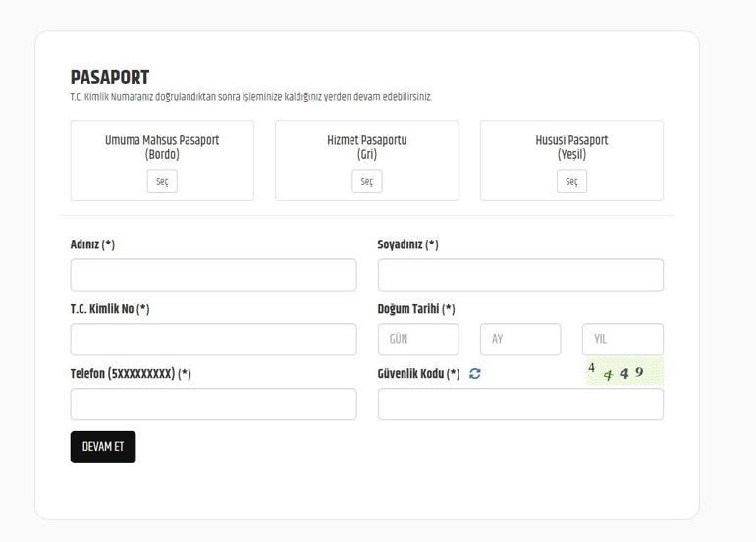
Task: Click the Telefon (5XXXXXXXXX) field label
Action: coord(131,374)
